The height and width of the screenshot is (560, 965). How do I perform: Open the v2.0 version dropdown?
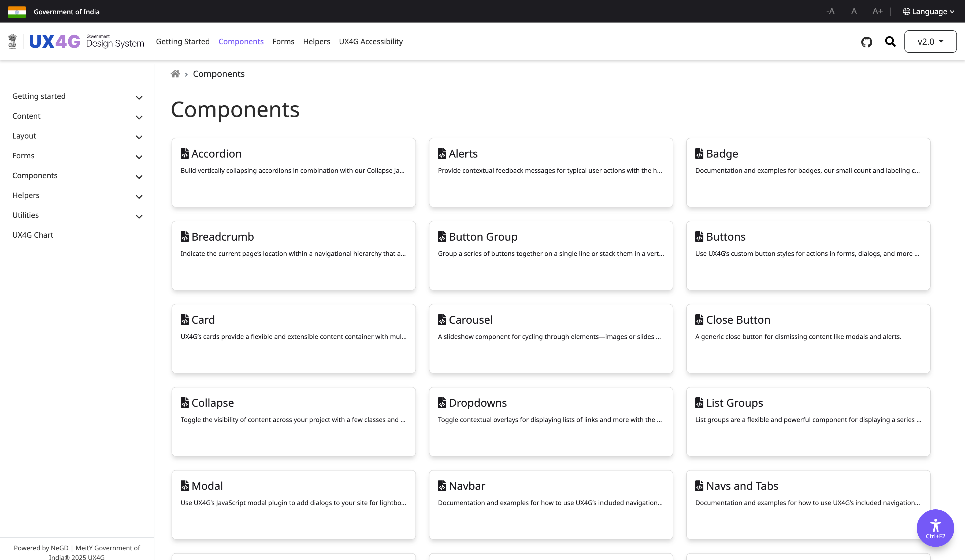[x=930, y=41]
